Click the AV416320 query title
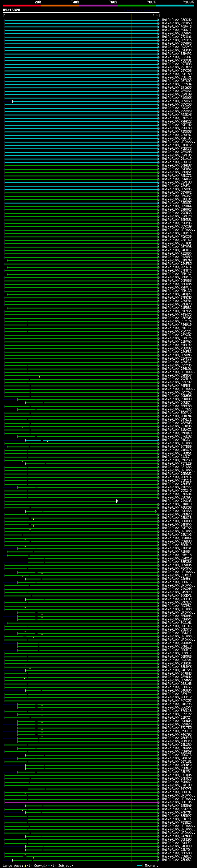 (11, 10)
